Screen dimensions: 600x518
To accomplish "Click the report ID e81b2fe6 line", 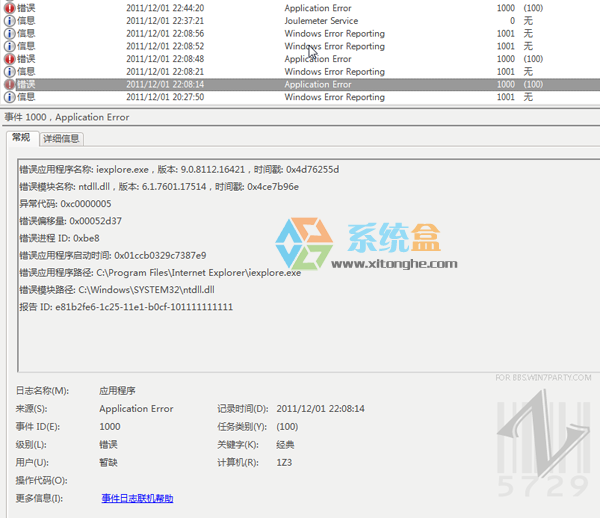I will point(126,307).
